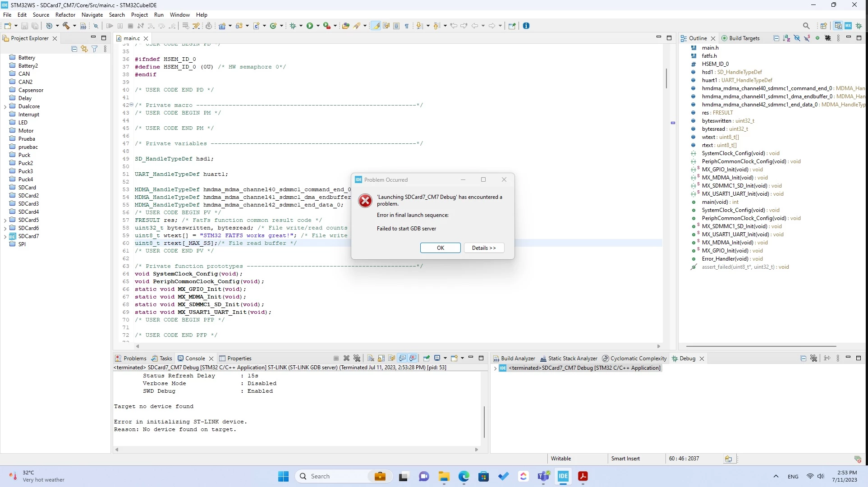Click Remove All Terminated Launches in Console
This screenshot has width=868, height=487.
point(357,358)
